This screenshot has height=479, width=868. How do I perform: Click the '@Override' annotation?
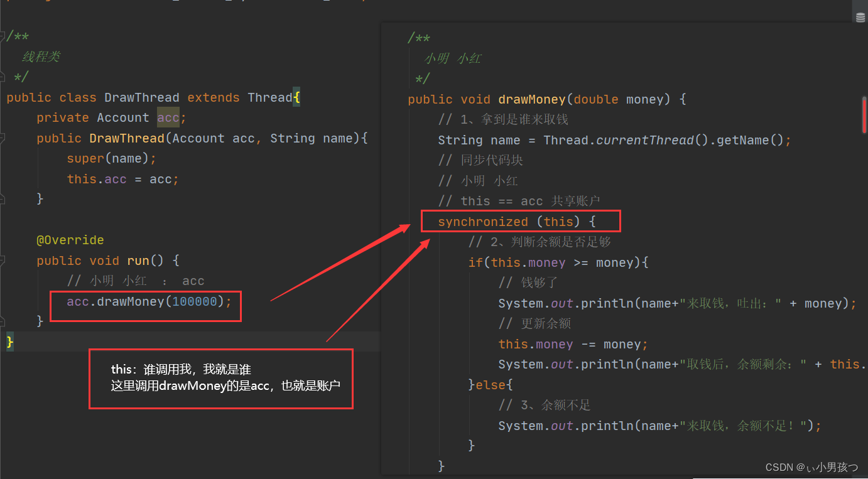70,240
